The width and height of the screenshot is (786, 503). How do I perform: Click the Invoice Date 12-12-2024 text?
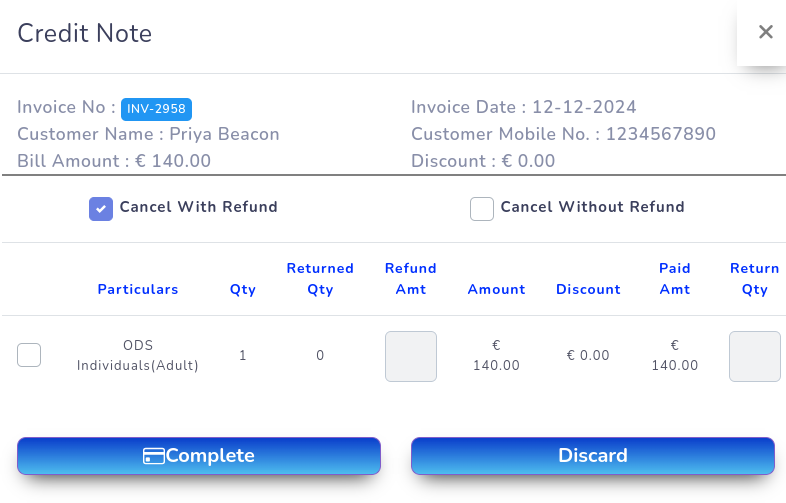523,107
